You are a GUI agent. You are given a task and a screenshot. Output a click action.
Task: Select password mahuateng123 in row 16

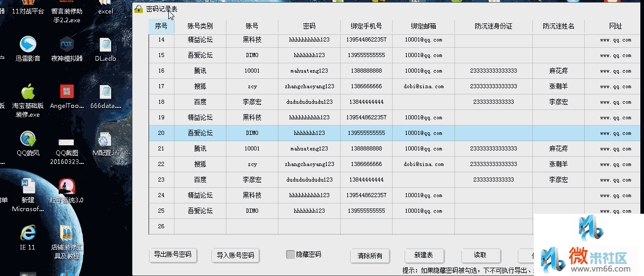tap(309, 71)
